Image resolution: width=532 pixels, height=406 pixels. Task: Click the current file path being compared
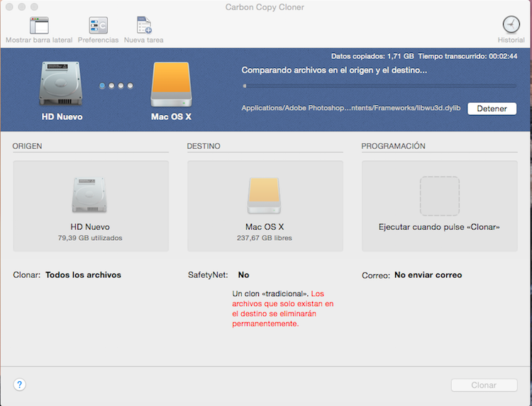pyautogui.click(x=350, y=108)
